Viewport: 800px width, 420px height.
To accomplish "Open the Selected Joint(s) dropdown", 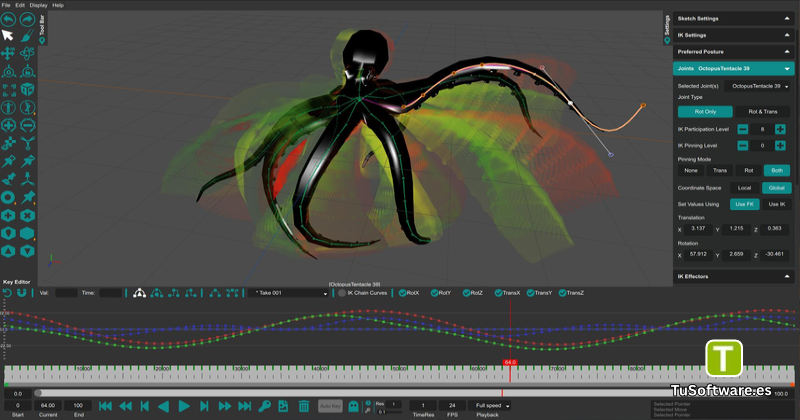I will point(758,86).
